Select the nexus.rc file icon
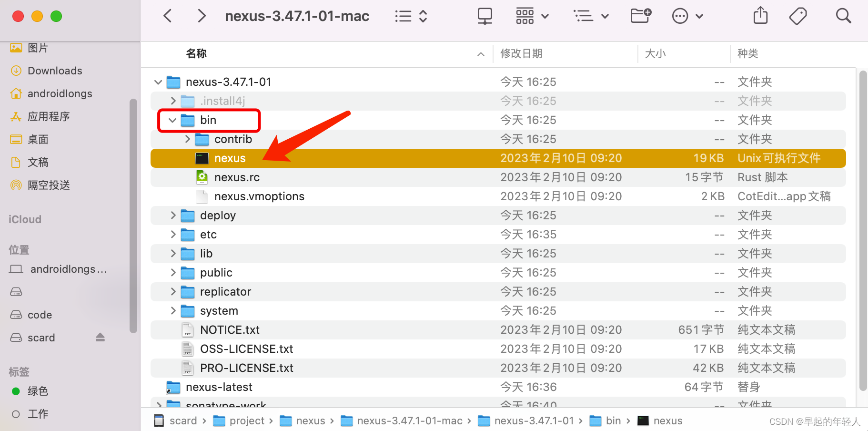868x431 pixels. coord(202,177)
